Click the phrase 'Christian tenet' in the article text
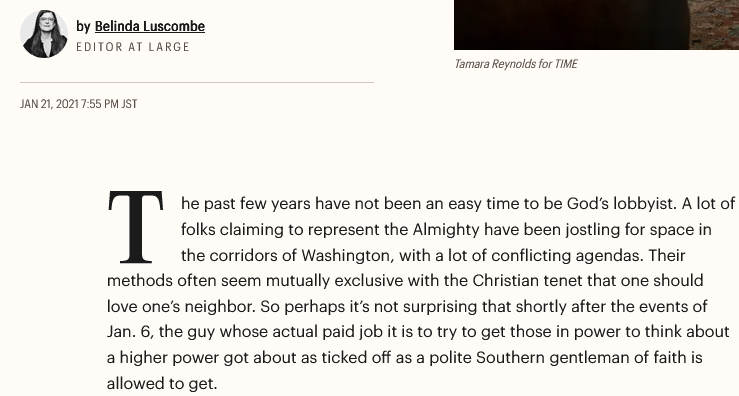The image size is (739, 396). click(527, 280)
